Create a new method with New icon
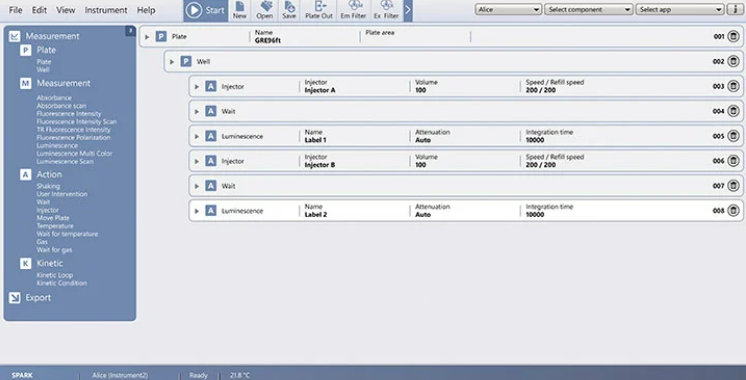 point(240,10)
